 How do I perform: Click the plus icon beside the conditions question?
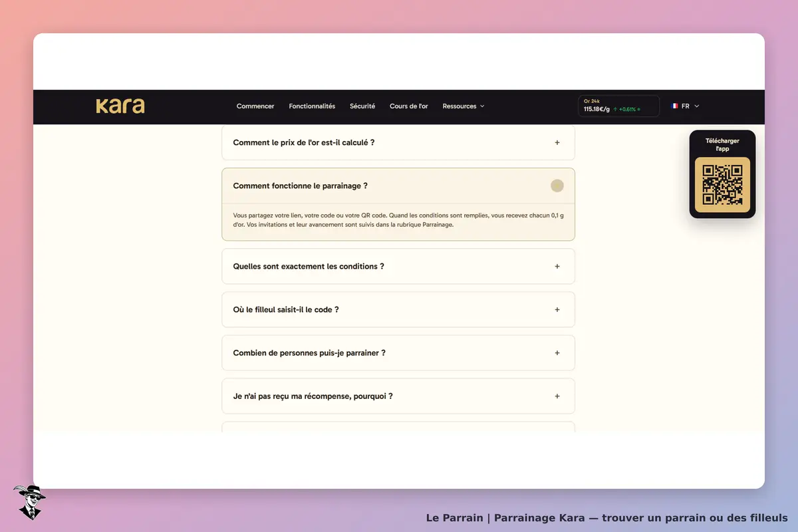pos(557,266)
